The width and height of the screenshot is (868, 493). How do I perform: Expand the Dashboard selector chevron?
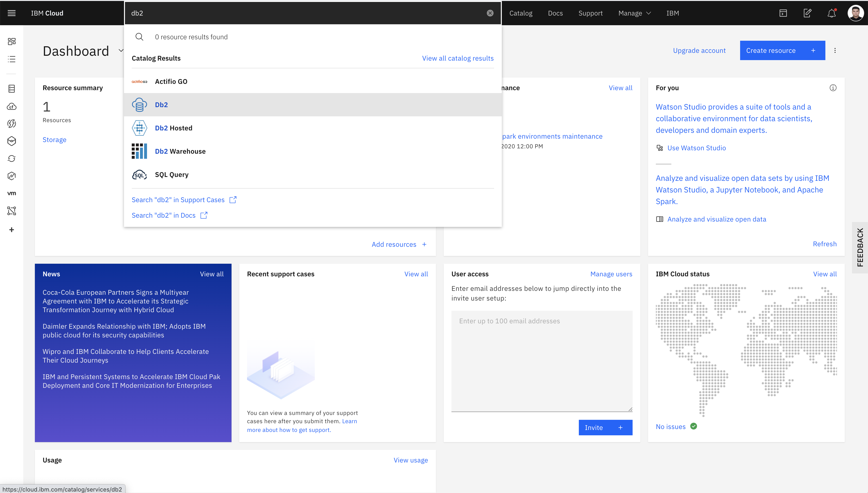point(121,50)
